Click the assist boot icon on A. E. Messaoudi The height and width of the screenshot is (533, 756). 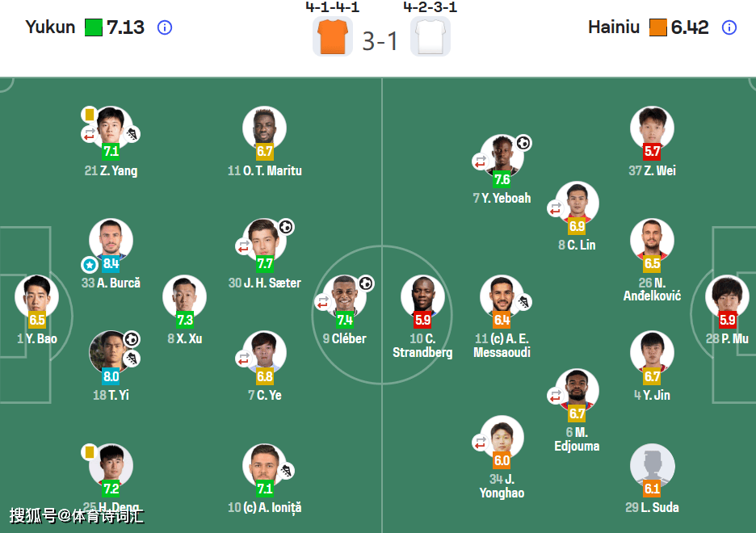(x=523, y=303)
